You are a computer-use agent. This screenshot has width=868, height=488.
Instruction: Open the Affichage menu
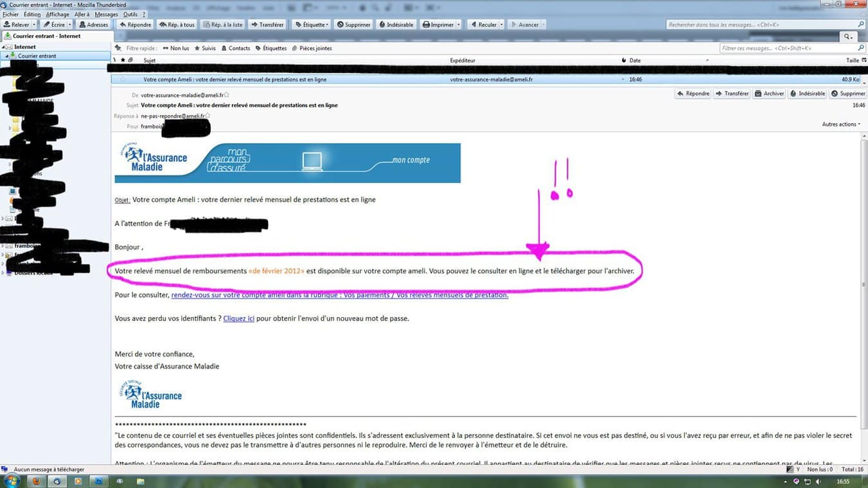pyautogui.click(x=58, y=14)
